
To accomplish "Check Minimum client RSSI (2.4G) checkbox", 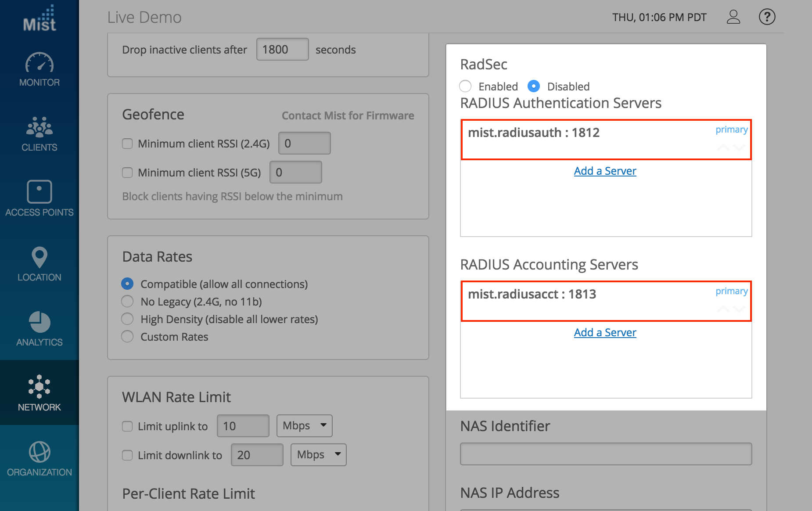I will [x=127, y=144].
